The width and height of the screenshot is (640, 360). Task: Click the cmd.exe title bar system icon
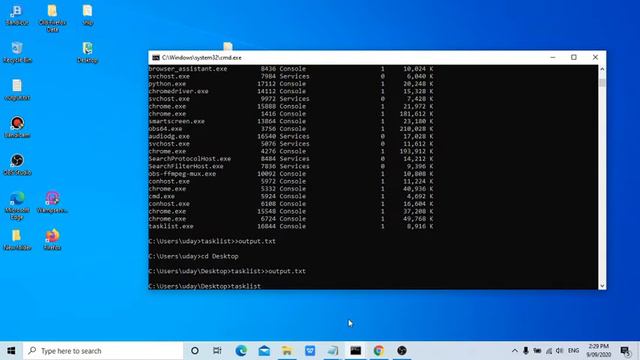click(156, 58)
